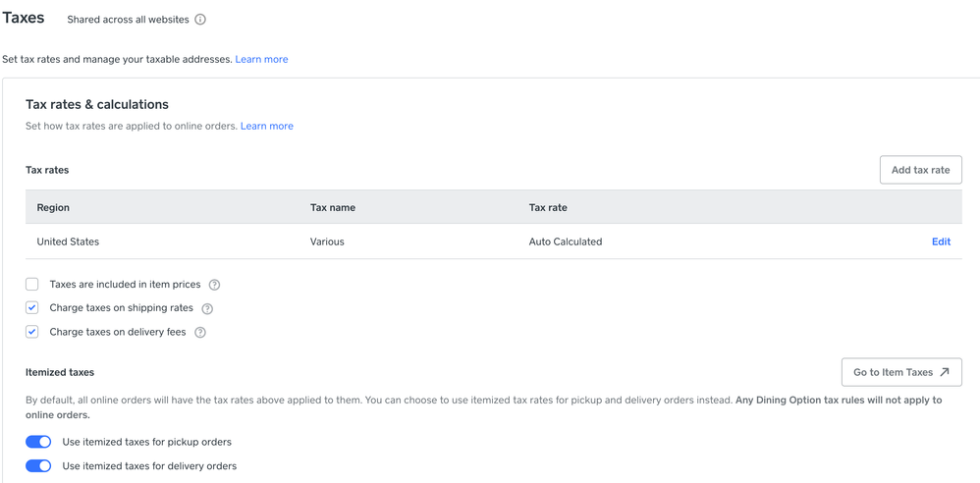Open help icon for Taxes included in item prices
This screenshot has width=980, height=483.
click(214, 285)
